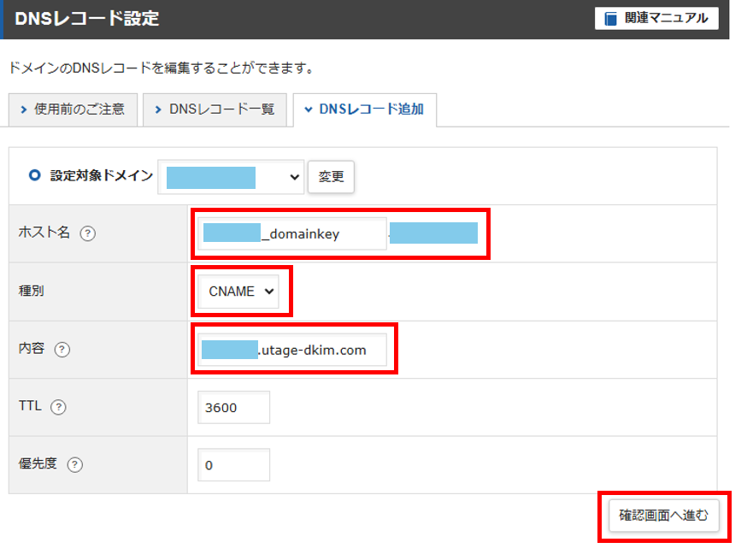
Task: Select the 優先度 field showing 0
Action: 232,465
